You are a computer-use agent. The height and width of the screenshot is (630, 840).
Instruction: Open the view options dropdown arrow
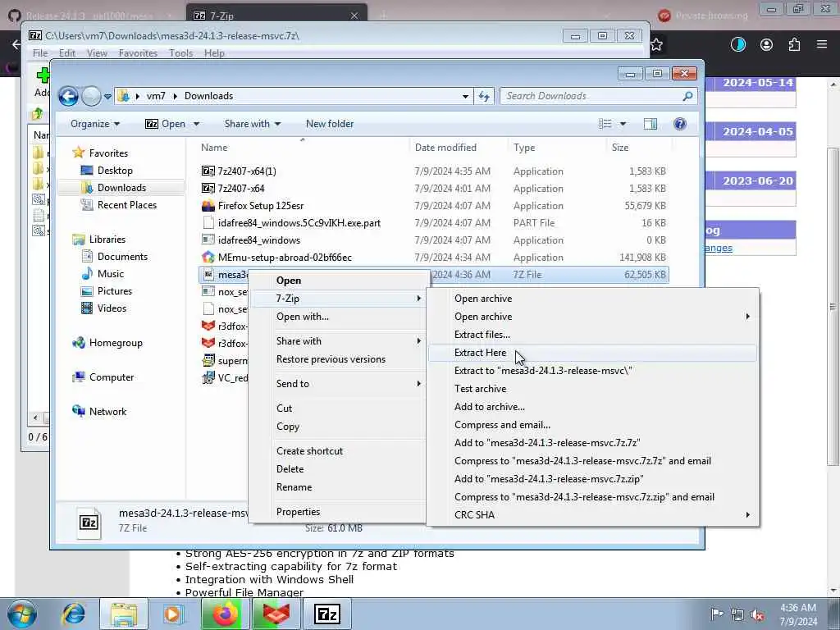(x=623, y=125)
